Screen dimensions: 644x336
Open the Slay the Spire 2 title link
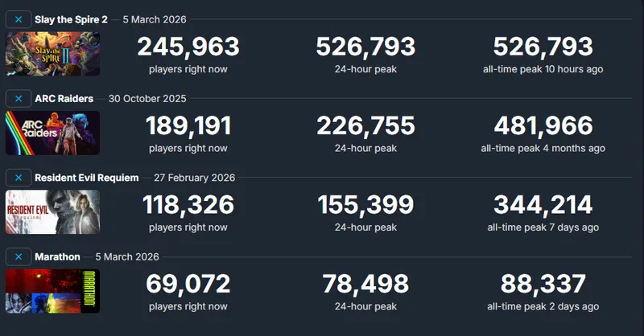tap(71, 19)
